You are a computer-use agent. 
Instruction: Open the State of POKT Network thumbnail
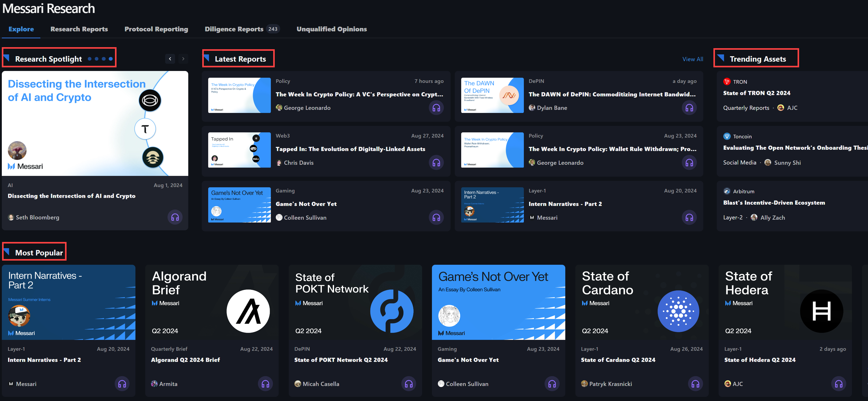355,302
